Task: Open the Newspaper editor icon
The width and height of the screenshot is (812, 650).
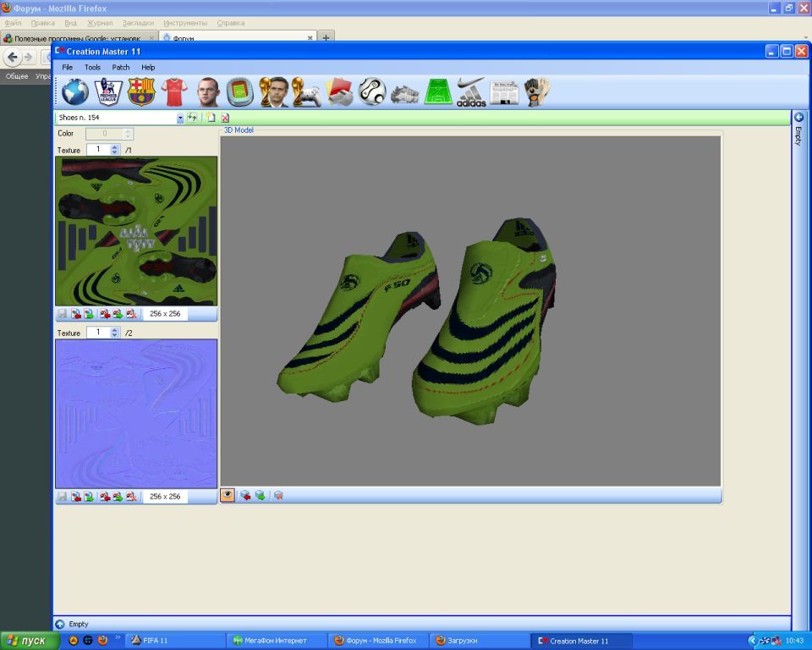Action: tap(504, 93)
